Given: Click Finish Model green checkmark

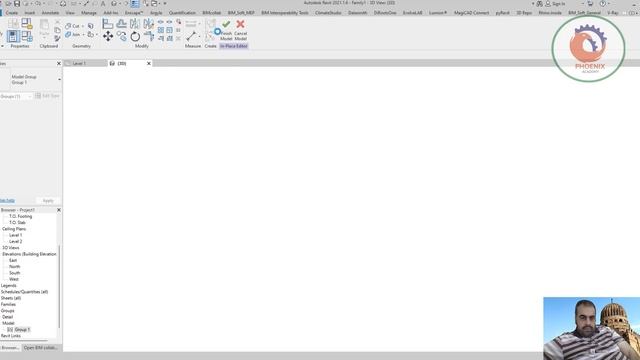Looking at the screenshot, I should (x=226, y=24).
